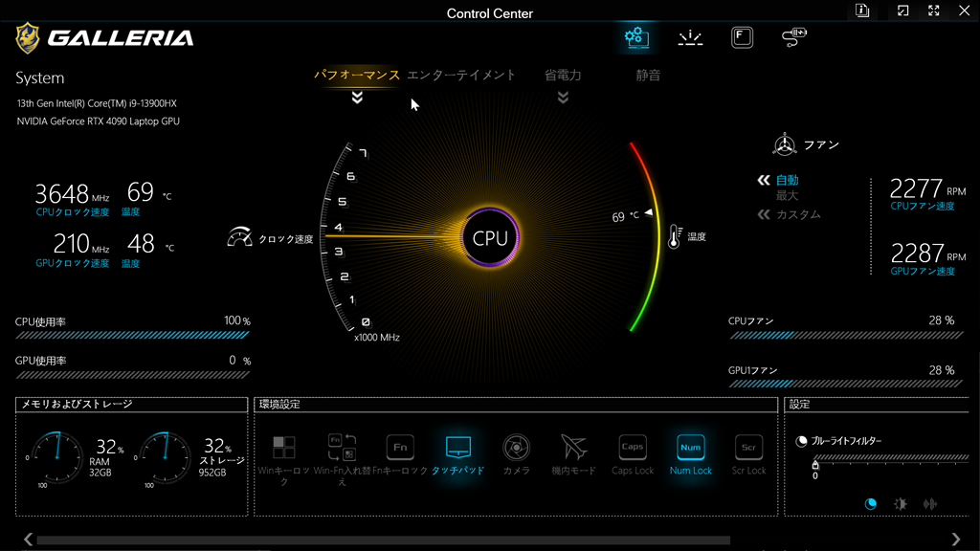Open the LED lighting settings icon

coord(690,38)
